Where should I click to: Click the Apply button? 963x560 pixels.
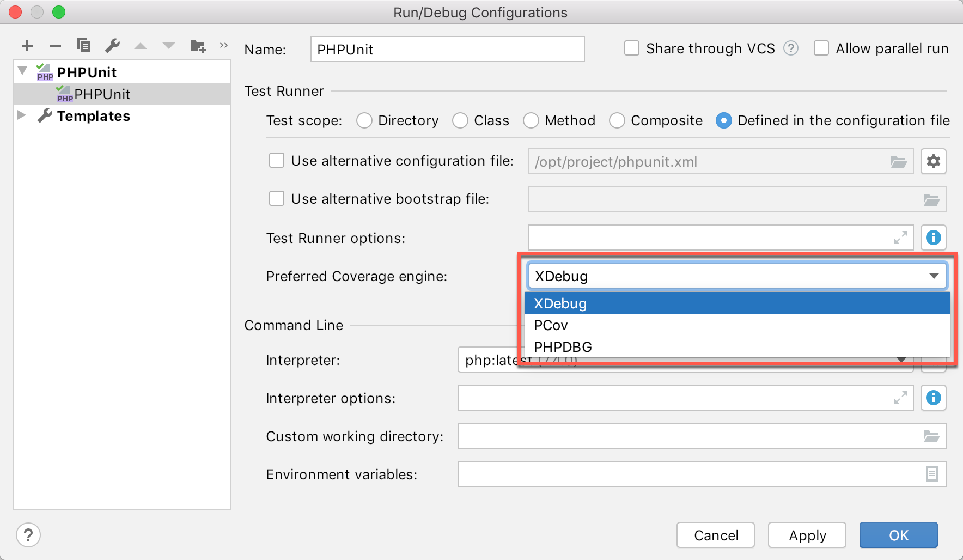(x=807, y=535)
